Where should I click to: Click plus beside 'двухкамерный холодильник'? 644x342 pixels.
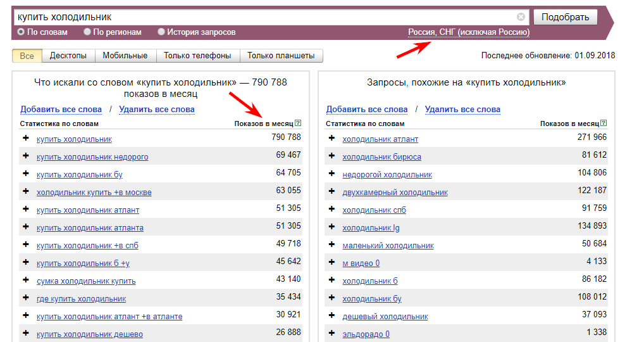pyautogui.click(x=332, y=191)
